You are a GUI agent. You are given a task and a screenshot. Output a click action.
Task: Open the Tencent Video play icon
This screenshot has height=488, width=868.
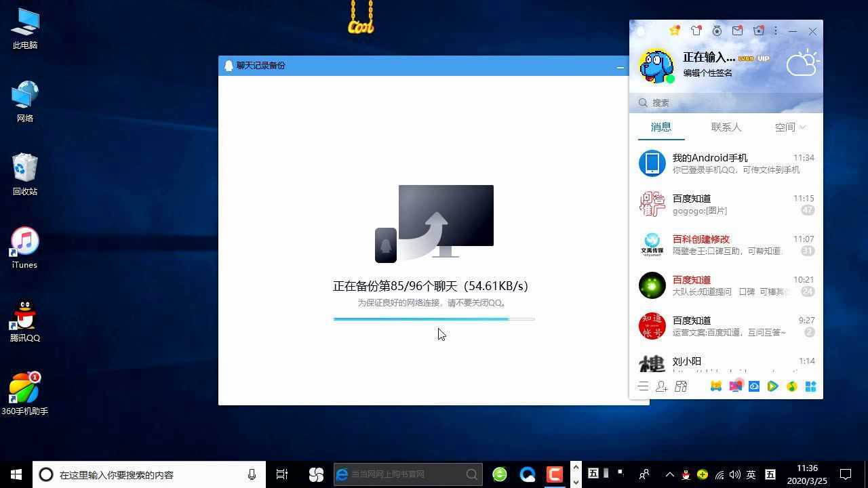pos(772,386)
